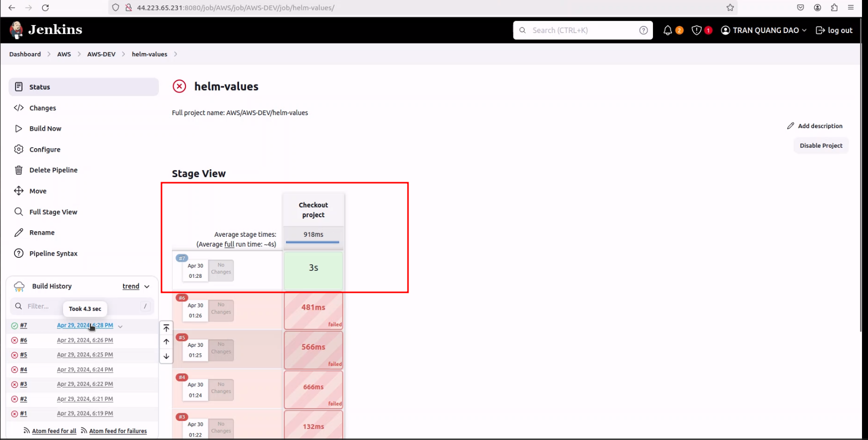This screenshot has width=868, height=440.
Task: Click the build #1 failed status icon
Action: point(14,414)
